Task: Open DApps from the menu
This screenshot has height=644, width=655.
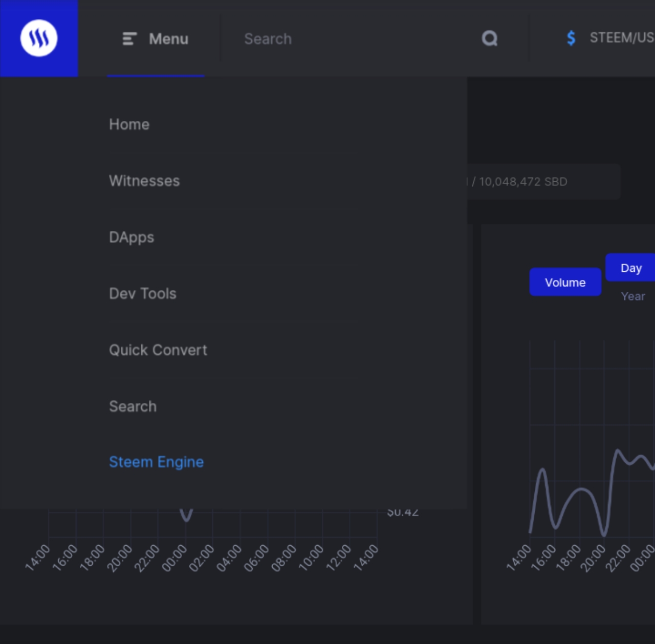Action: (132, 238)
